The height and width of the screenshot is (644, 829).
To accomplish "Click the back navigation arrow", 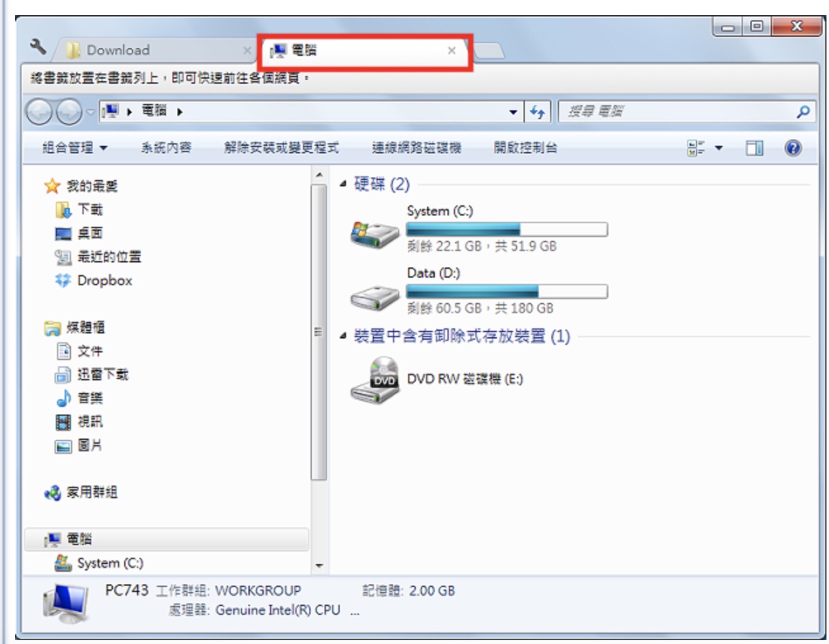I will [39, 112].
